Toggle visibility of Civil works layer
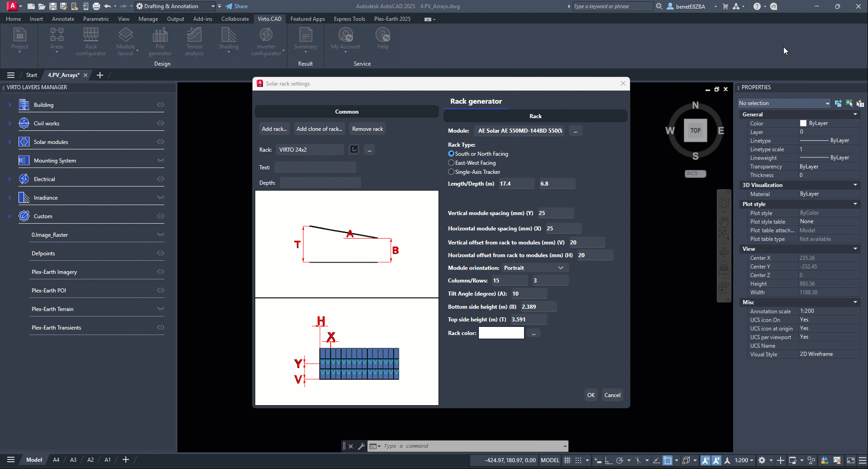 pyautogui.click(x=160, y=123)
